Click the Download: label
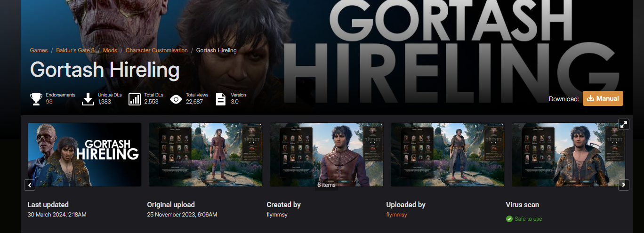Screen dimensions: 644x233 (x=563, y=99)
